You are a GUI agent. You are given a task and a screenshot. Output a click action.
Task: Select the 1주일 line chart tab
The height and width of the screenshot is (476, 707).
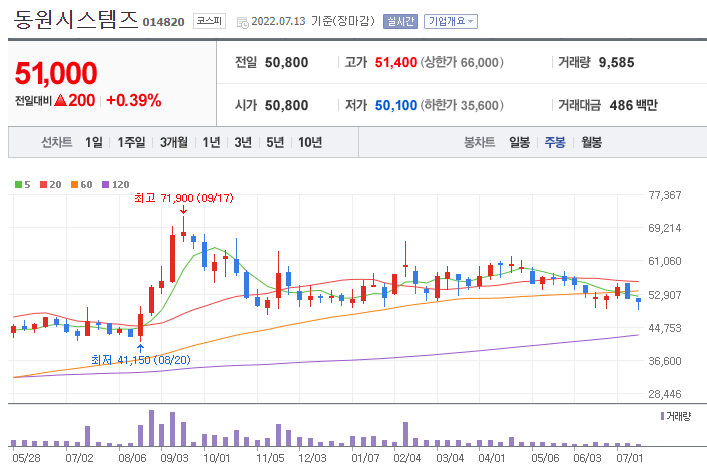pos(131,142)
